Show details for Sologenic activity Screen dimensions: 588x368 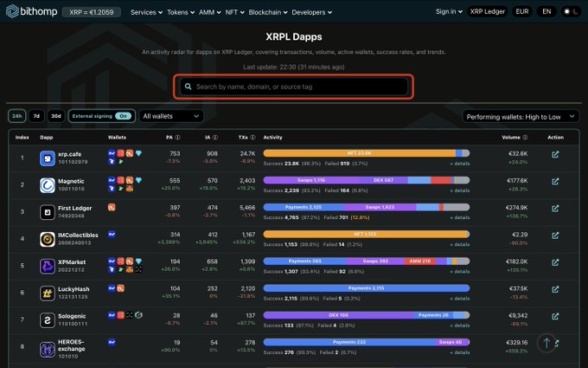coord(460,326)
